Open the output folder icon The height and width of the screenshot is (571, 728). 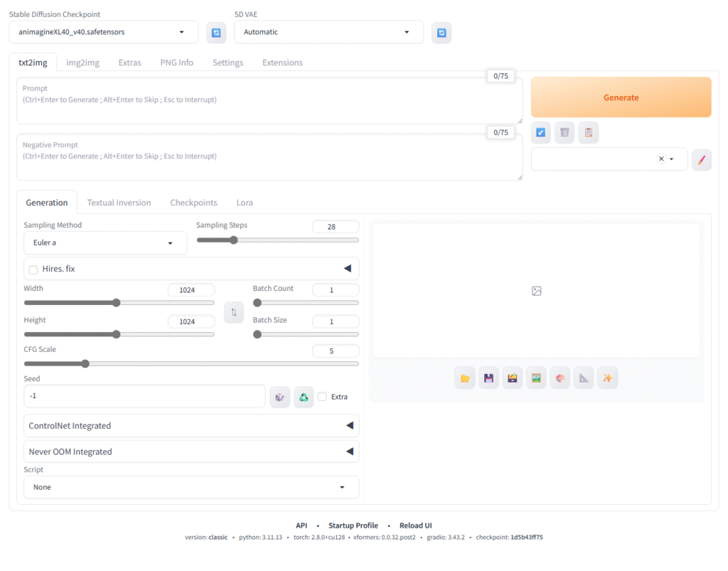tap(465, 378)
